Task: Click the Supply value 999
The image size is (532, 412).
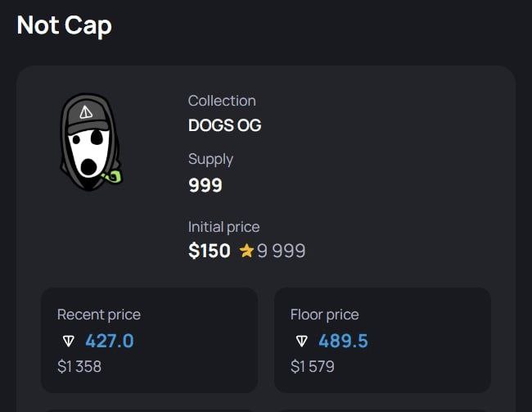Action: (x=205, y=185)
